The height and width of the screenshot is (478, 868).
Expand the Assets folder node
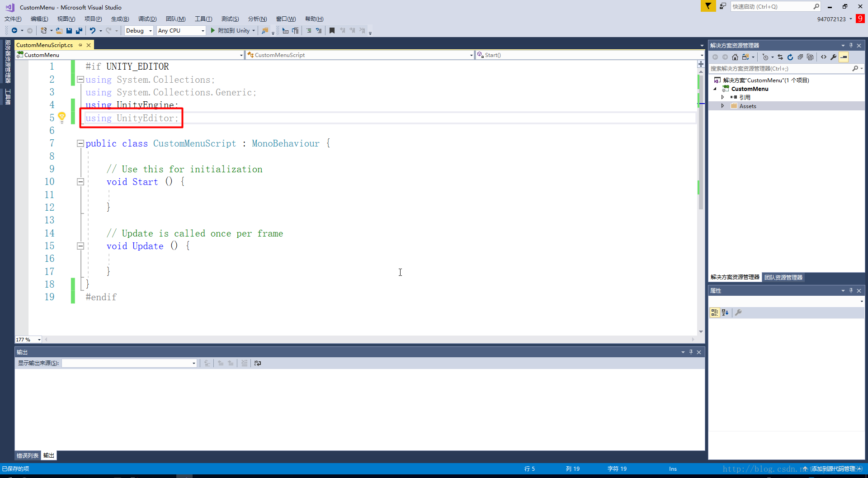tap(722, 106)
